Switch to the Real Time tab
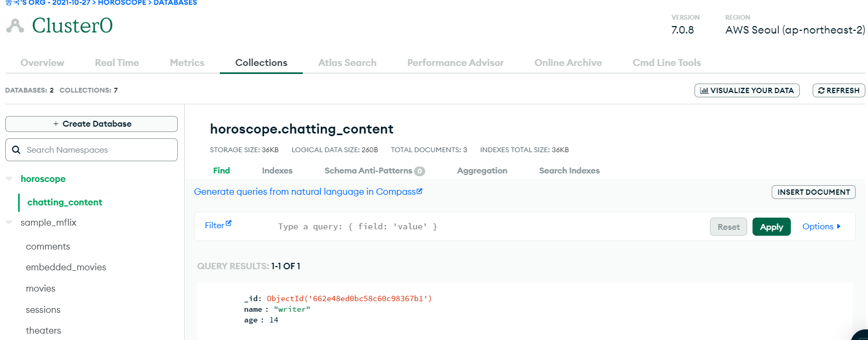Viewport: 868px width, 340px height. pos(117,63)
